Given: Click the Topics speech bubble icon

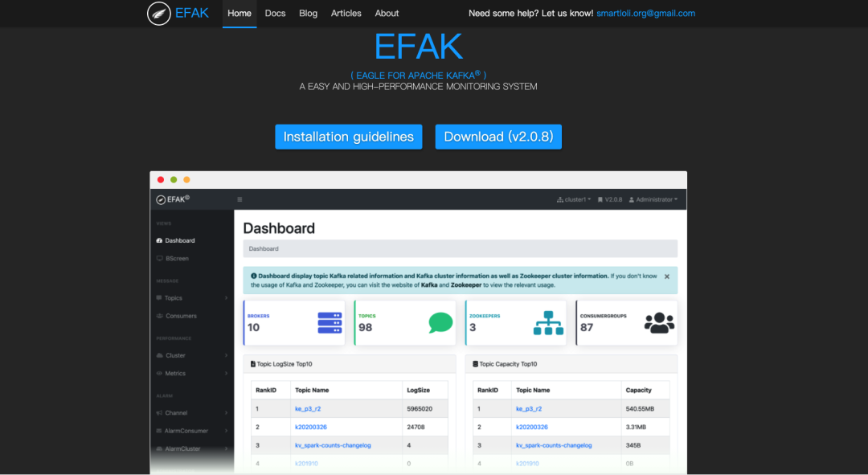Looking at the screenshot, I should pos(440,323).
